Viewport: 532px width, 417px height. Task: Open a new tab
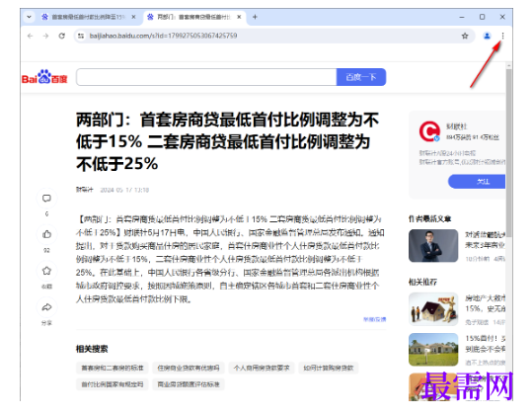[x=255, y=17]
